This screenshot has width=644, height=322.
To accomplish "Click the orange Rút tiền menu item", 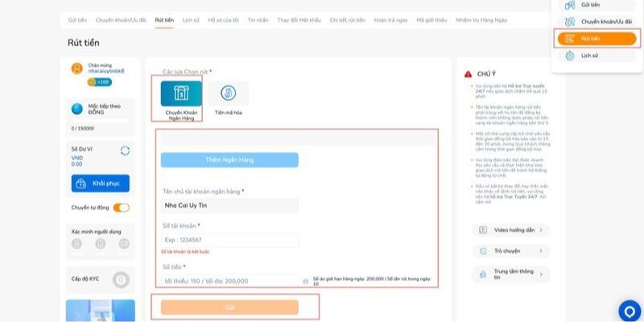I will click(x=597, y=39).
